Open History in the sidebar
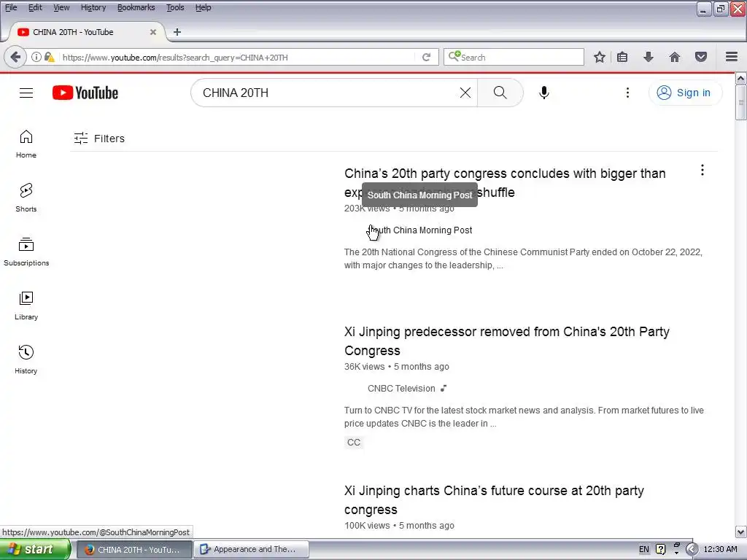This screenshot has height=560, width=747. point(26,359)
